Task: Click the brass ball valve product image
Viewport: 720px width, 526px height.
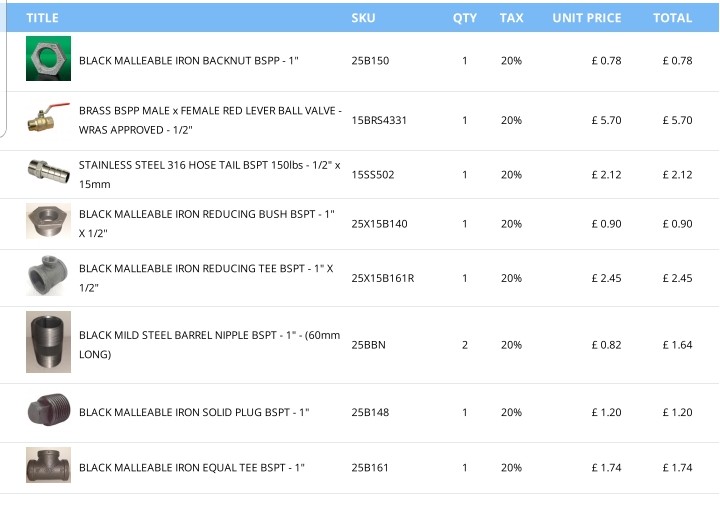Action: [x=48, y=118]
